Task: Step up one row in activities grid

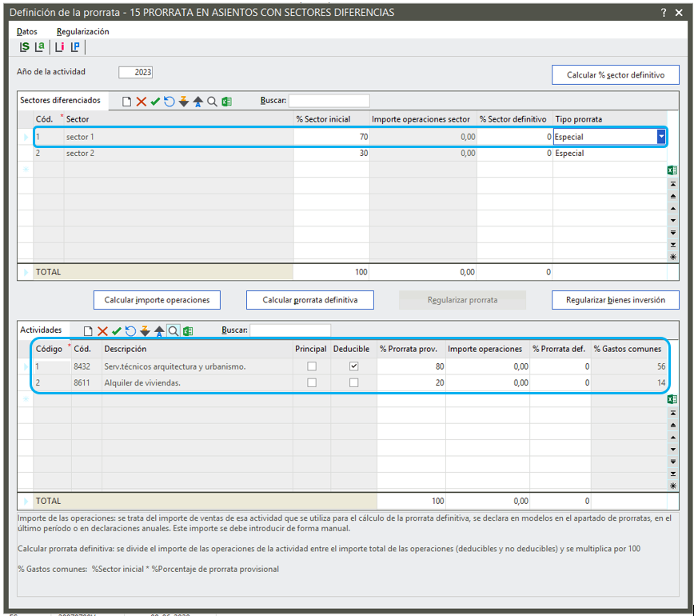Action: point(672,437)
